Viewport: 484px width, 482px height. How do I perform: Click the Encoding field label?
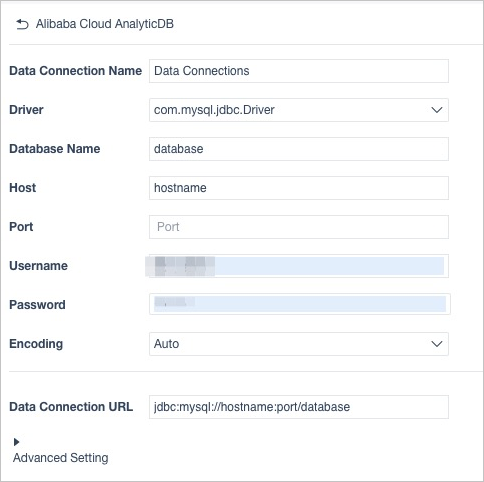[x=36, y=344]
